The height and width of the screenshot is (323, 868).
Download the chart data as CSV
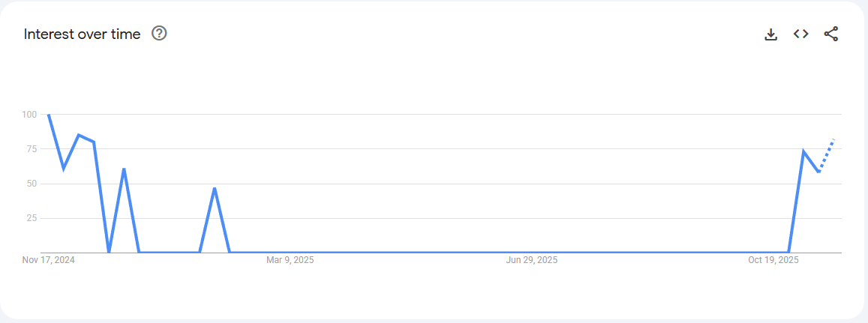pyautogui.click(x=770, y=34)
